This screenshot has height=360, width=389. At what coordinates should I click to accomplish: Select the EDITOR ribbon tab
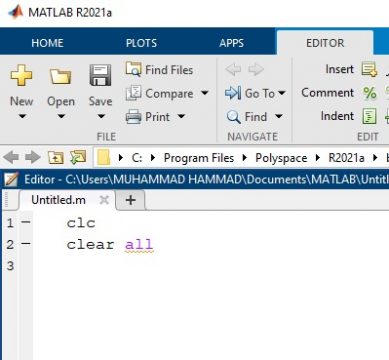pyautogui.click(x=325, y=43)
